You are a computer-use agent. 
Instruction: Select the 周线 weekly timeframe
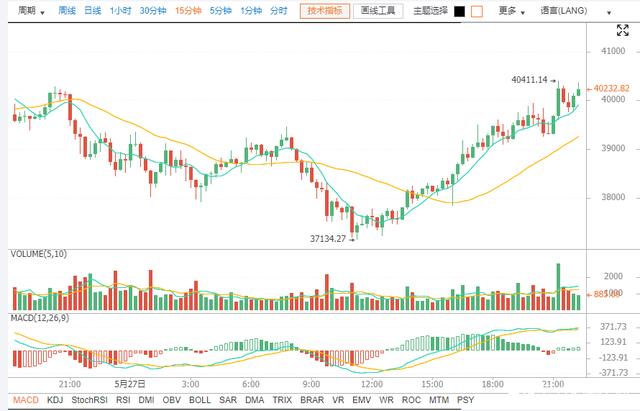67,11
